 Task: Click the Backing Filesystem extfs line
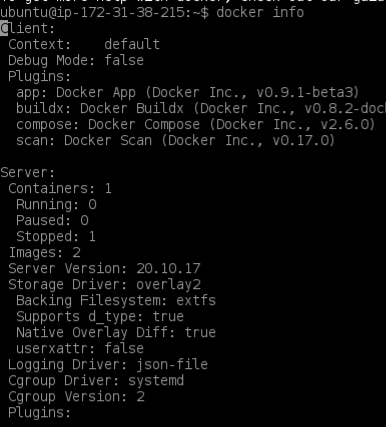click(116, 301)
